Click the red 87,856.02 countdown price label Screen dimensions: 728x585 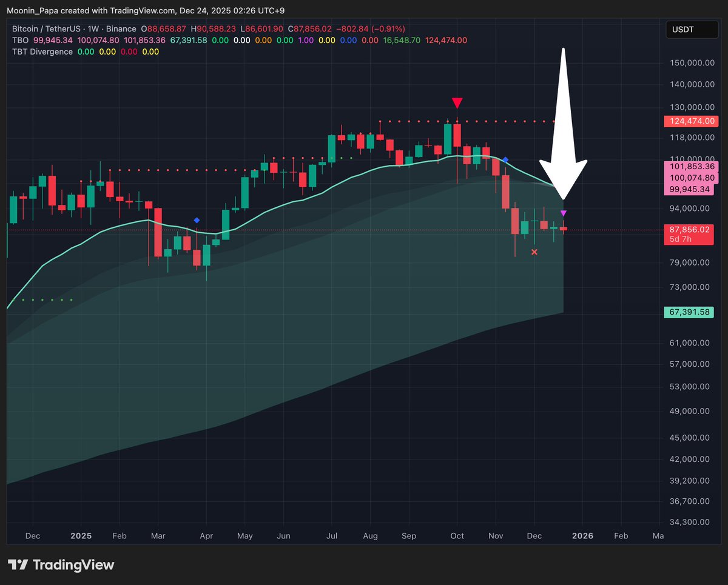689,234
